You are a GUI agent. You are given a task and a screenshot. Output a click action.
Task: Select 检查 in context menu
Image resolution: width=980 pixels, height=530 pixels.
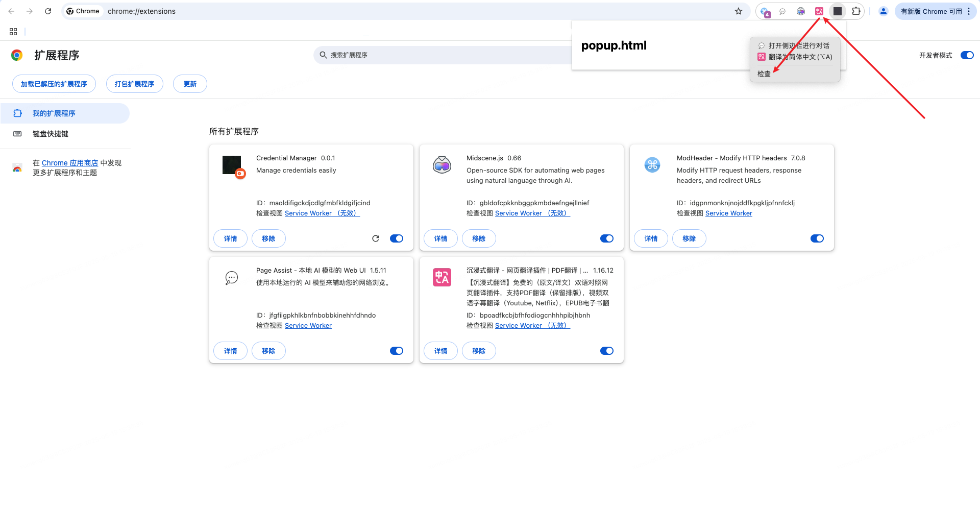click(x=795, y=74)
